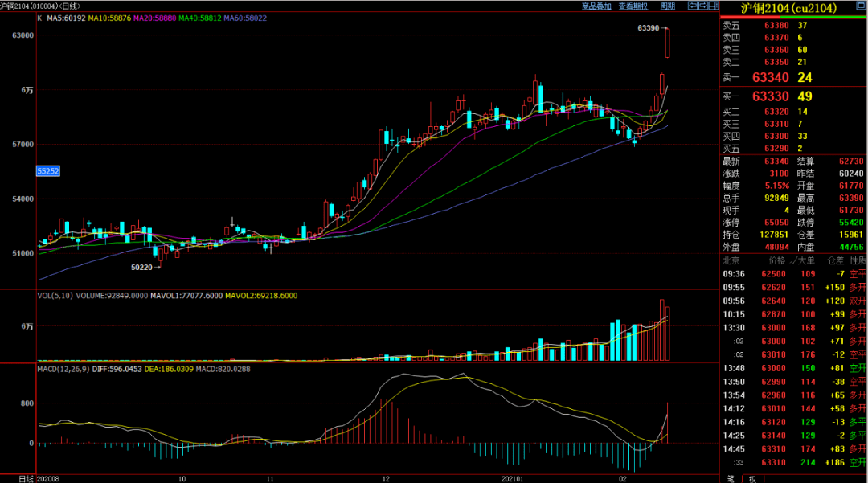Open 商品叠加 overlay link
Screen dimensions: 868x483
pos(596,6)
